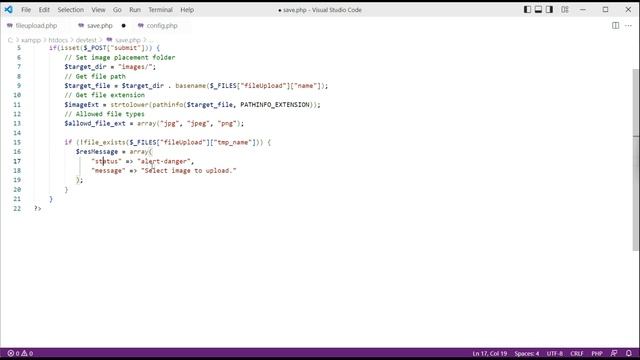Minimize the Visual Studio Code window

point(583,9)
